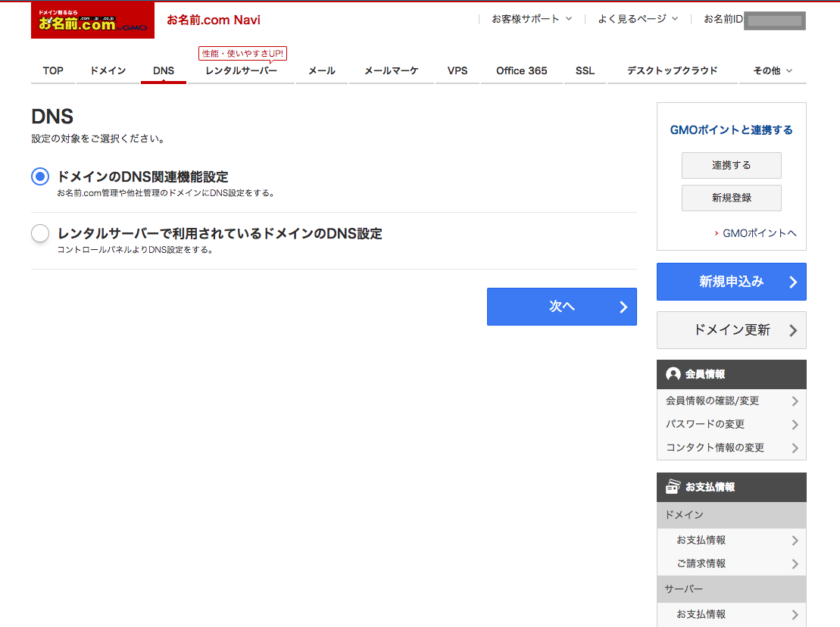840x627 pixels.
Task: Select レンタルサーバー DNS設定 radio button
Action: 40,233
